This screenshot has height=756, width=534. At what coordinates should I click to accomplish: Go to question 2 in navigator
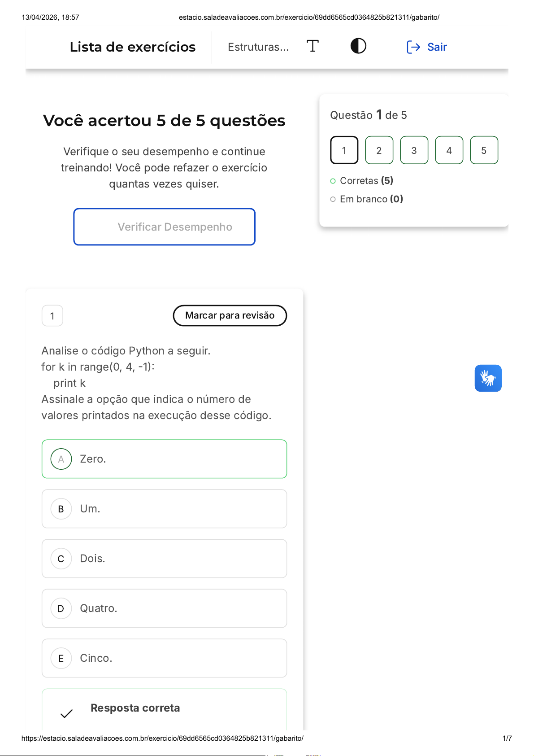tap(379, 150)
